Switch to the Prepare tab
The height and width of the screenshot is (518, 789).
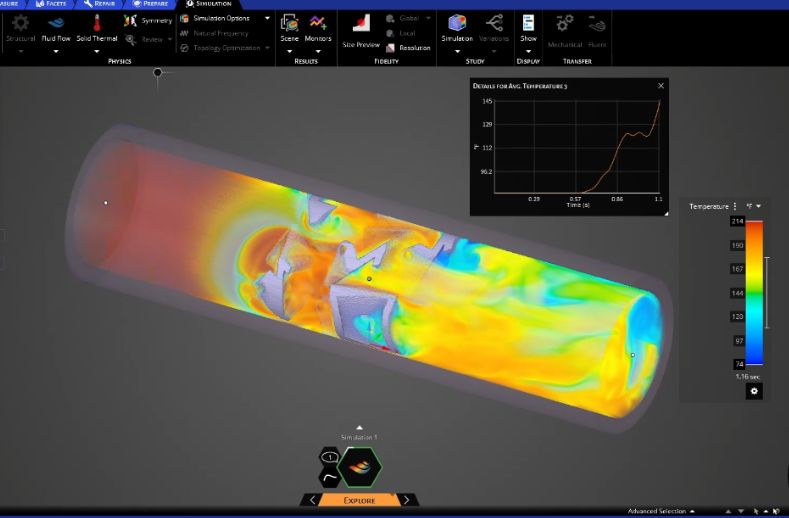pos(150,4)
